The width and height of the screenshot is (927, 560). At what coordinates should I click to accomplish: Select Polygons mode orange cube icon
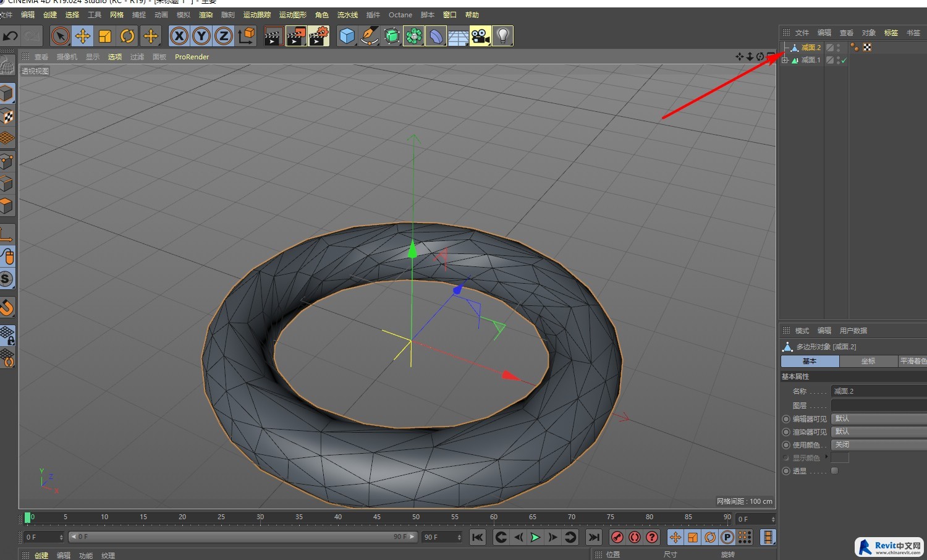pos(7,205)
